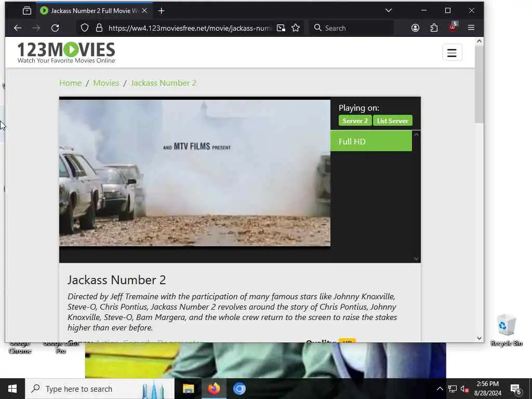Open tracking protection shield icon
Screen dimensions: 532x399
85,28
